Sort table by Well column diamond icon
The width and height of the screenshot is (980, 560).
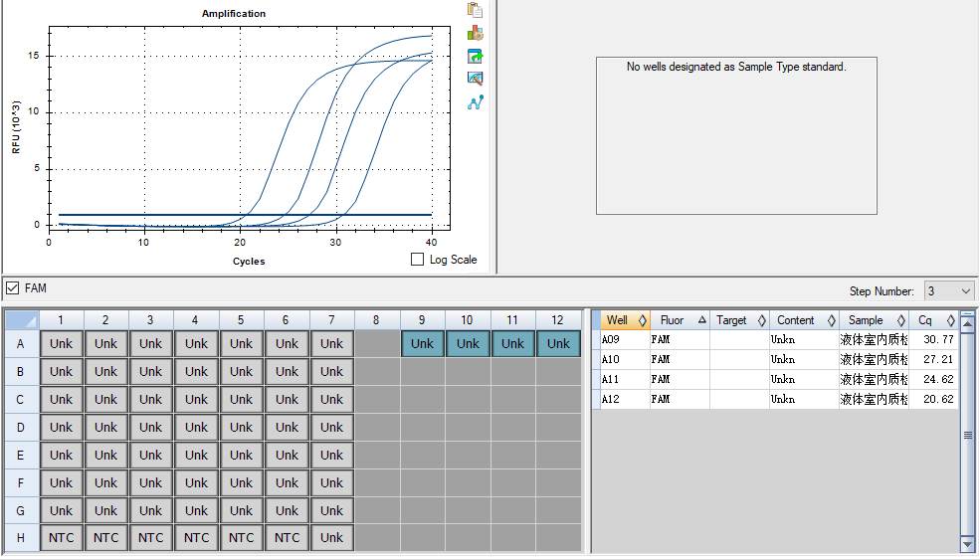(x=642, y=320)
